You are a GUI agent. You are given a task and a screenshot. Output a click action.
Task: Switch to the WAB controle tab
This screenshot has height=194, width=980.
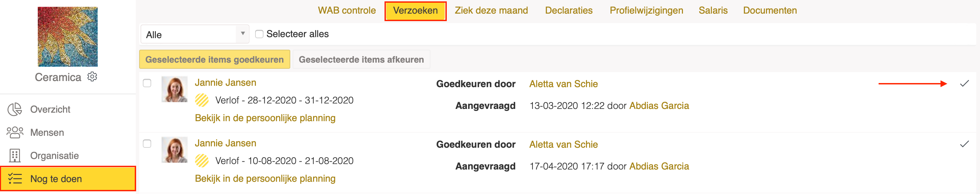[347, 10]
